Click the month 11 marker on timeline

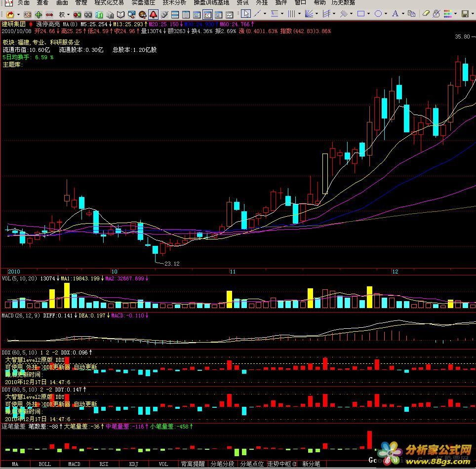tap(233, 272)
